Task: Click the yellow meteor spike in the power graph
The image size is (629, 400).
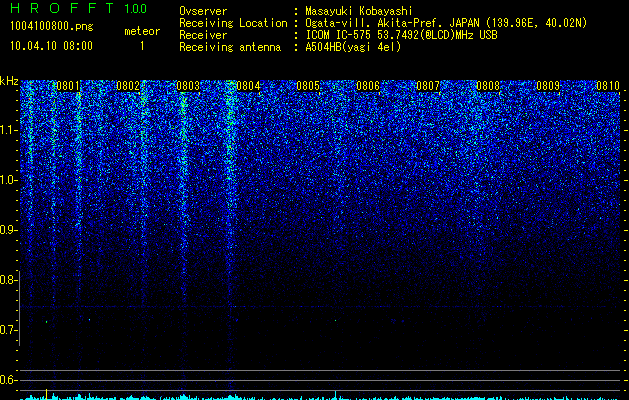Action: (47, 394)
